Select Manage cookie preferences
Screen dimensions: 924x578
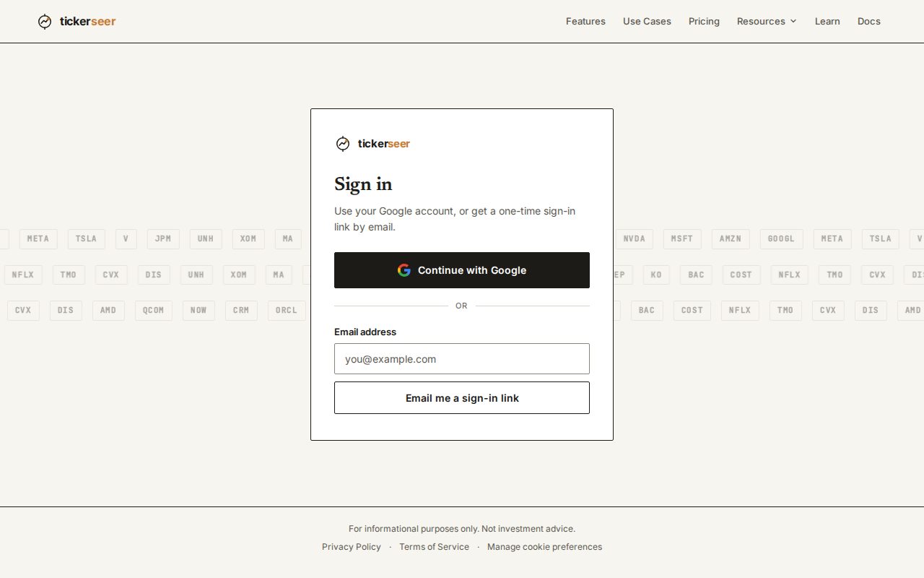(x=544, y=547)
